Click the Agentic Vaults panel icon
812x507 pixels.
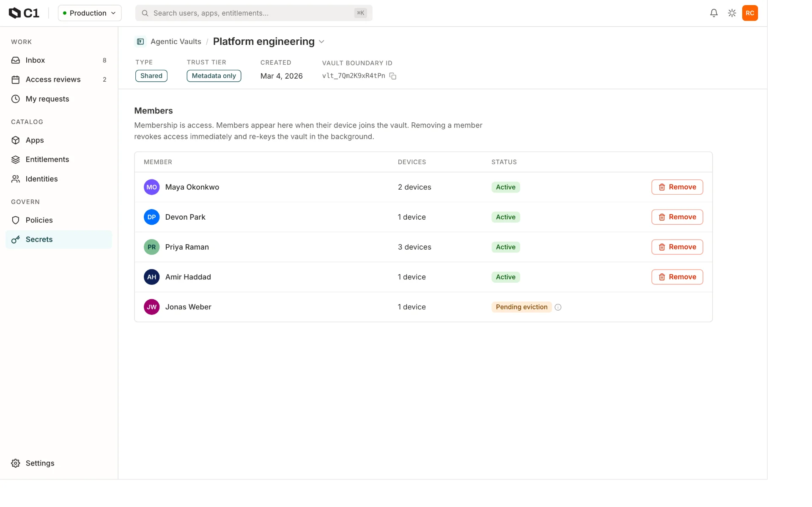(x=140, y=41)
